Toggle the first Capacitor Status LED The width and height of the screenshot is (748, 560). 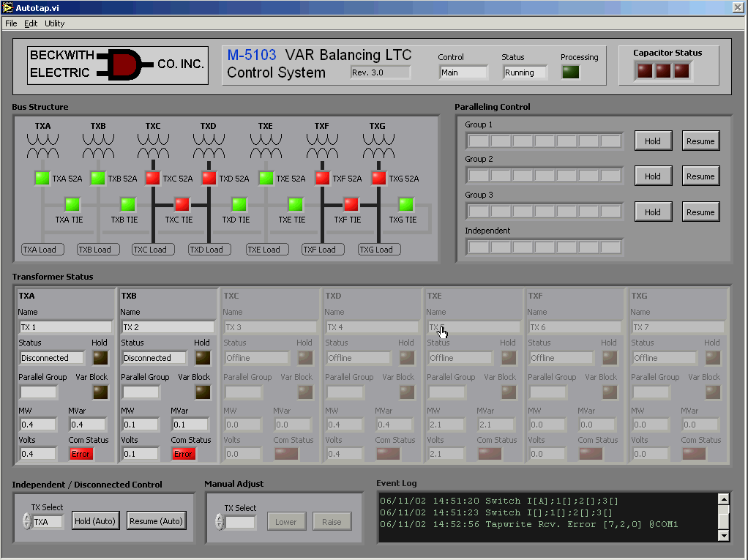[x=645, y=71]
